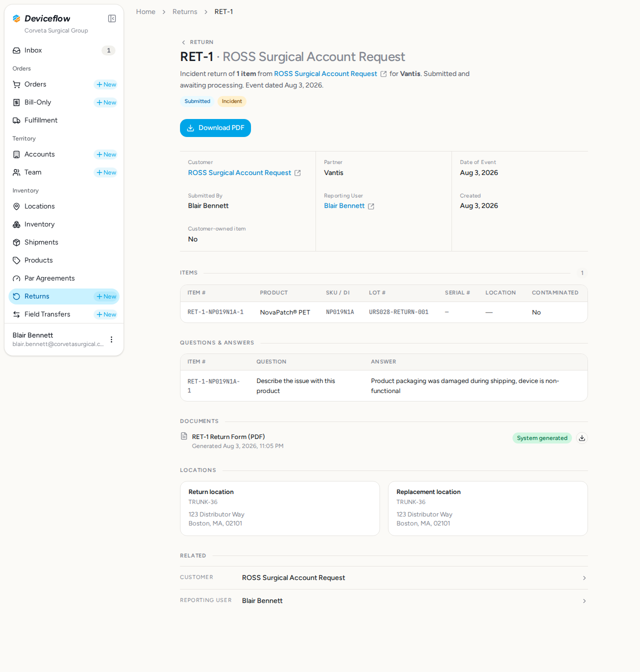Open ROSS Surgical Account Request link in summary
Image resolution: width=640 pixels, height=672 pixels.
tap(325, 73)
